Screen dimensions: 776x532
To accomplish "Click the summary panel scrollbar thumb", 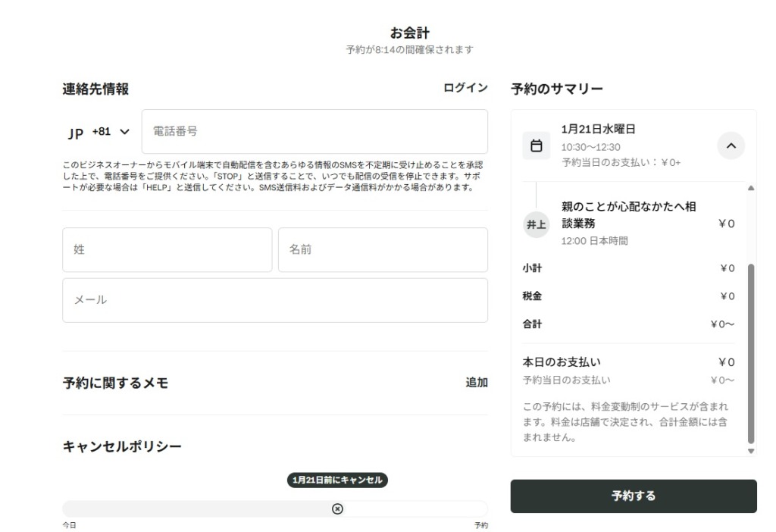I will click(x=751, y=352).
